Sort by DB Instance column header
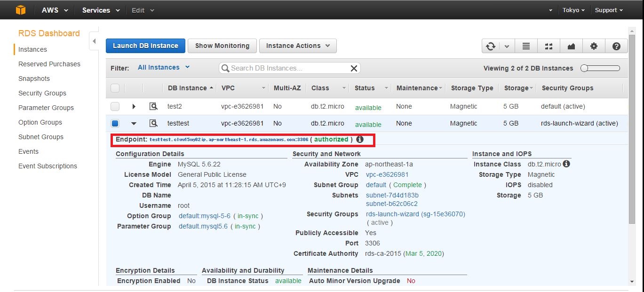The image size is (644, 292). [190, 88]
